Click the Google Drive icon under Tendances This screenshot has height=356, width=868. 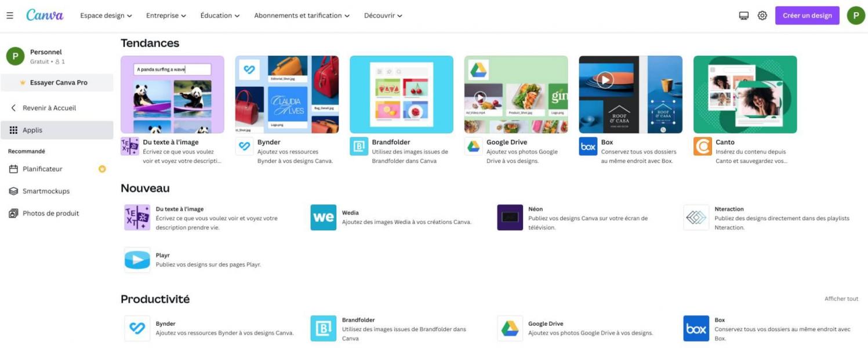(474, 147)
